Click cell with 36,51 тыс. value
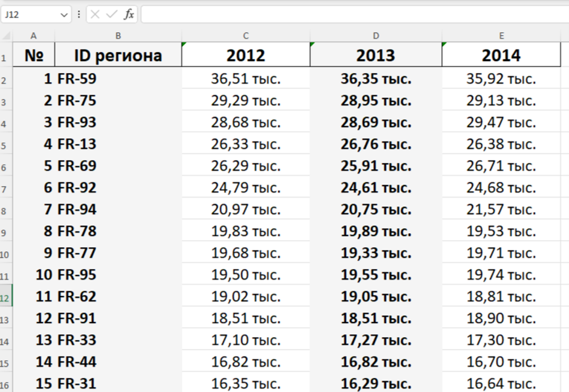 point(246,79)
